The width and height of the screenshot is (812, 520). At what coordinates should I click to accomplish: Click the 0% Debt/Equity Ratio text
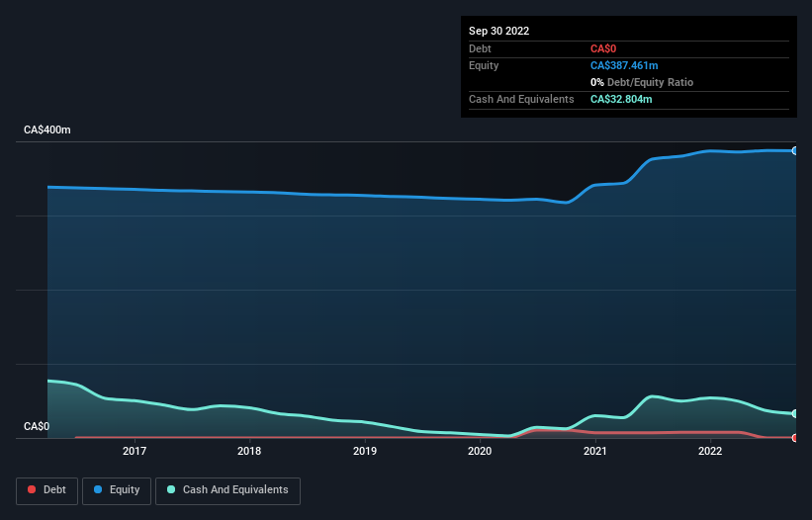642,82
